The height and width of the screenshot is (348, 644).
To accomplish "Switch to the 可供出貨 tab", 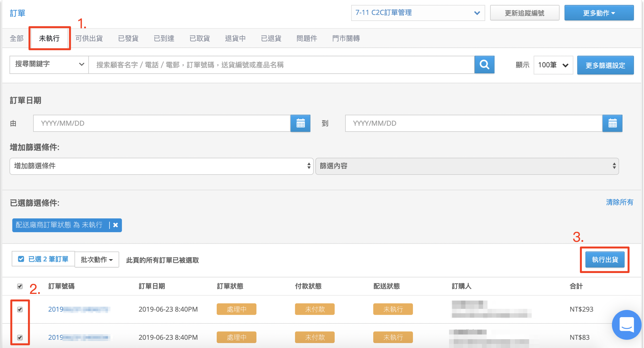I will tap(89, 38).
